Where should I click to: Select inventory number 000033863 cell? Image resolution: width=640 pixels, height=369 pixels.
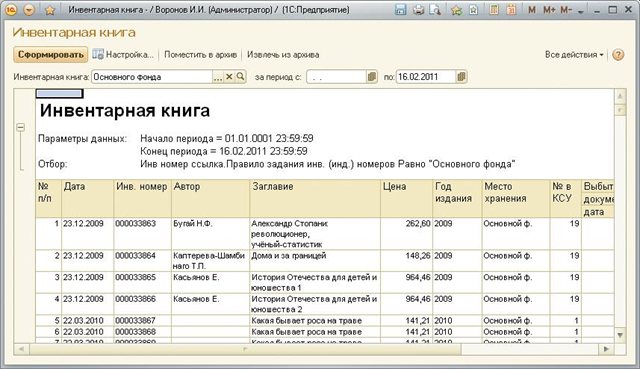point(142,234)
